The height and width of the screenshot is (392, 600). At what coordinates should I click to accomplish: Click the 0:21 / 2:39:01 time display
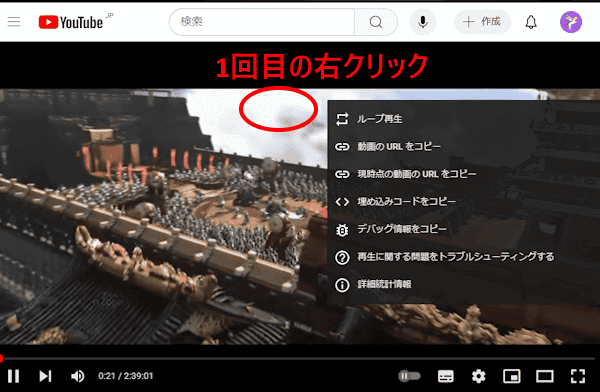126,376
